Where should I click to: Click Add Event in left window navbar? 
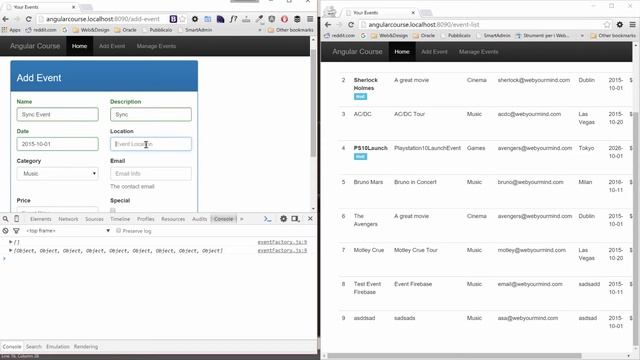click(x=112, y=46)
